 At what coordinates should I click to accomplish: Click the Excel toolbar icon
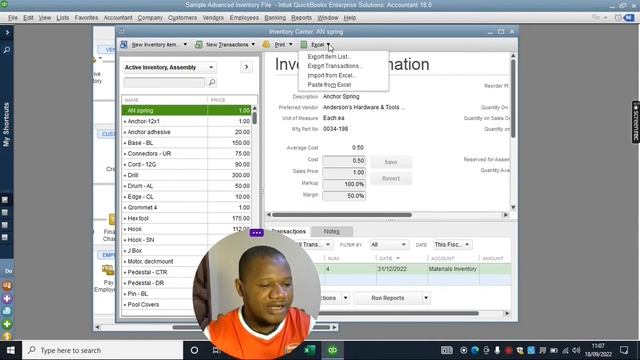304,44
